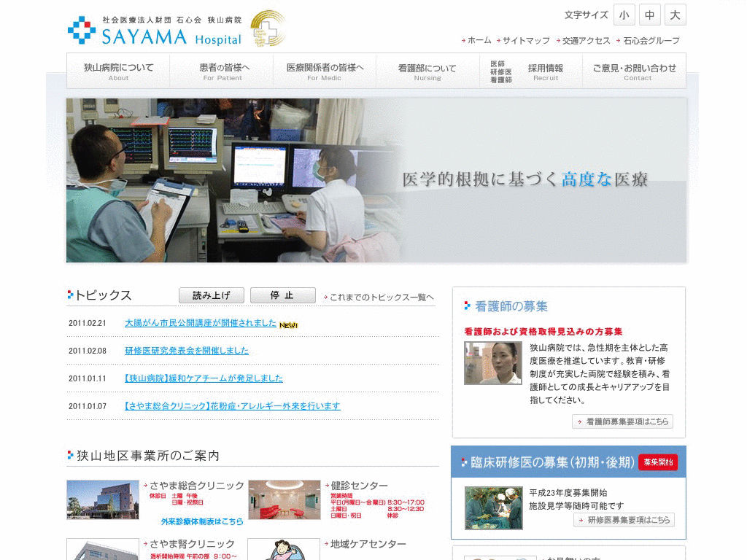Viewport: 747px width, 560px height.
Task: Open 患者の皆様へ For Patient menu
Action: (222, 71)
